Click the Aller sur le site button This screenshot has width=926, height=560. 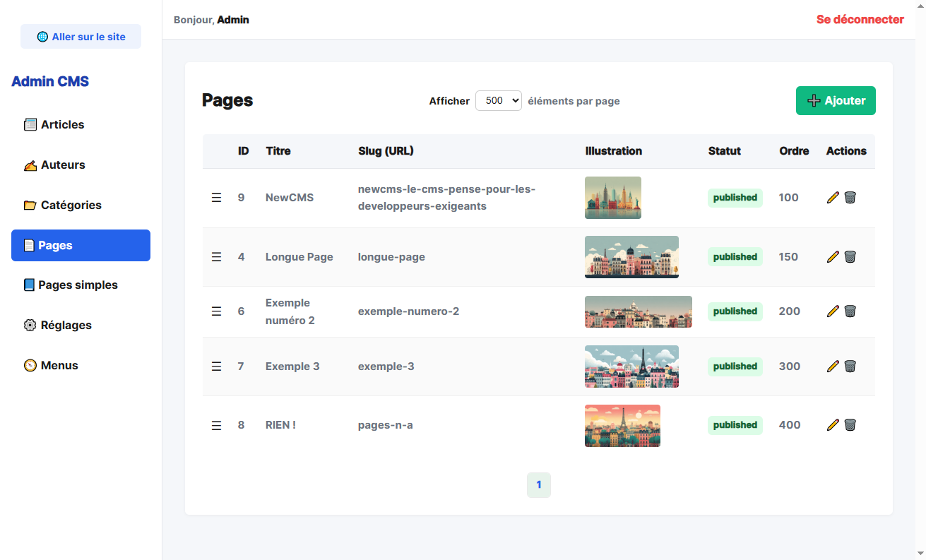(81, 37)
